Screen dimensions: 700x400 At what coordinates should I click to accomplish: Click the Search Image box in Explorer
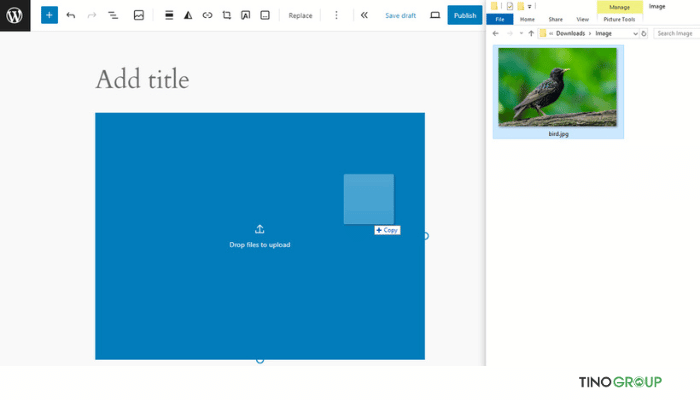pyautogui.click(x=676, y=33)
